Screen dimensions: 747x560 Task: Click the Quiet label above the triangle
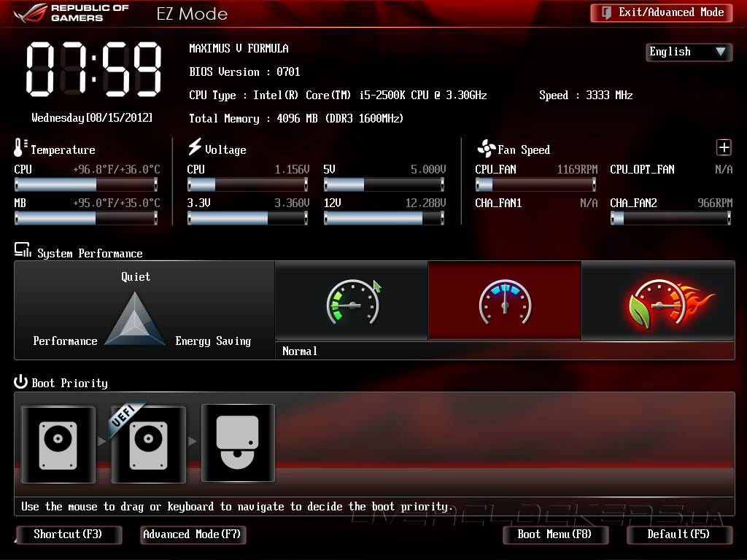(x=136, y=277)
